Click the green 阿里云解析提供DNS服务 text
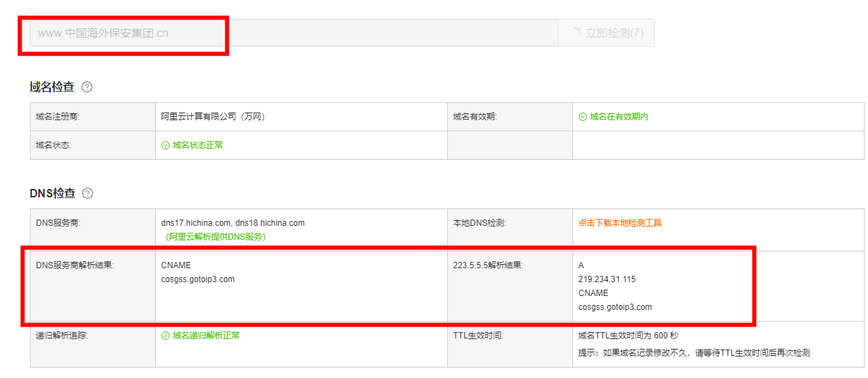 (216, 237)
